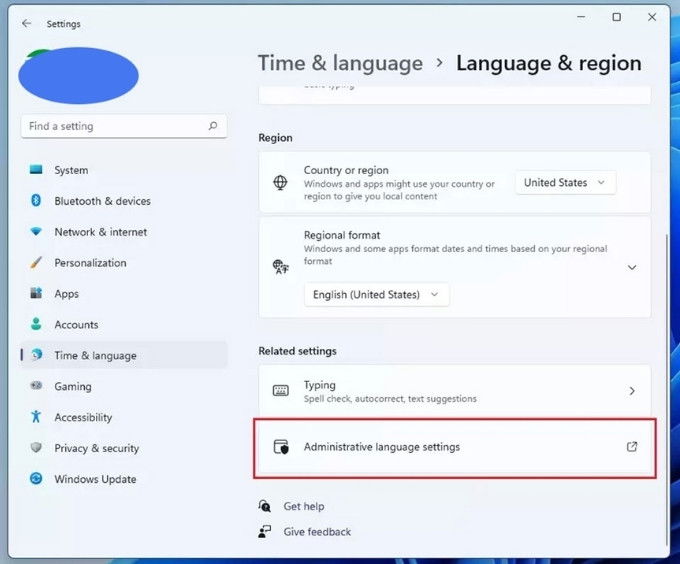Switch to Apps category
Image resolution: width=680 pixels, height=564 pixels.
tap(124, 293)
